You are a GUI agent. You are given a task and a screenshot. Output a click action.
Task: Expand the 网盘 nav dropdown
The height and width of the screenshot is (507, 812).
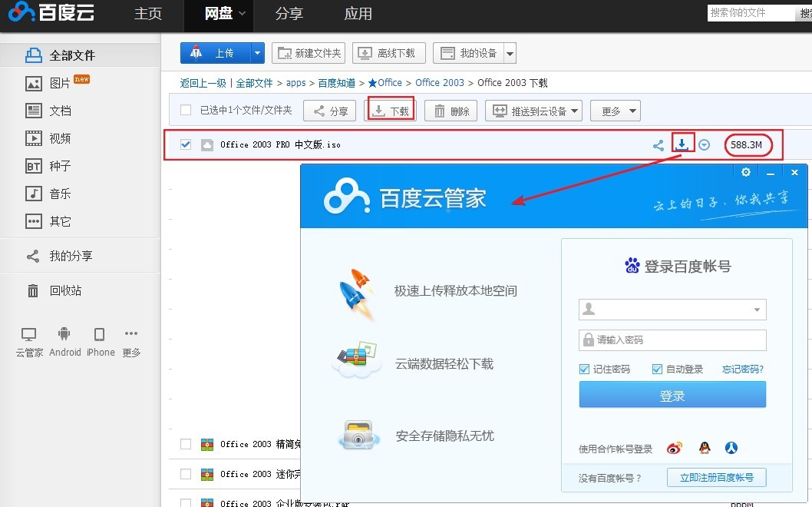point(242,14)
